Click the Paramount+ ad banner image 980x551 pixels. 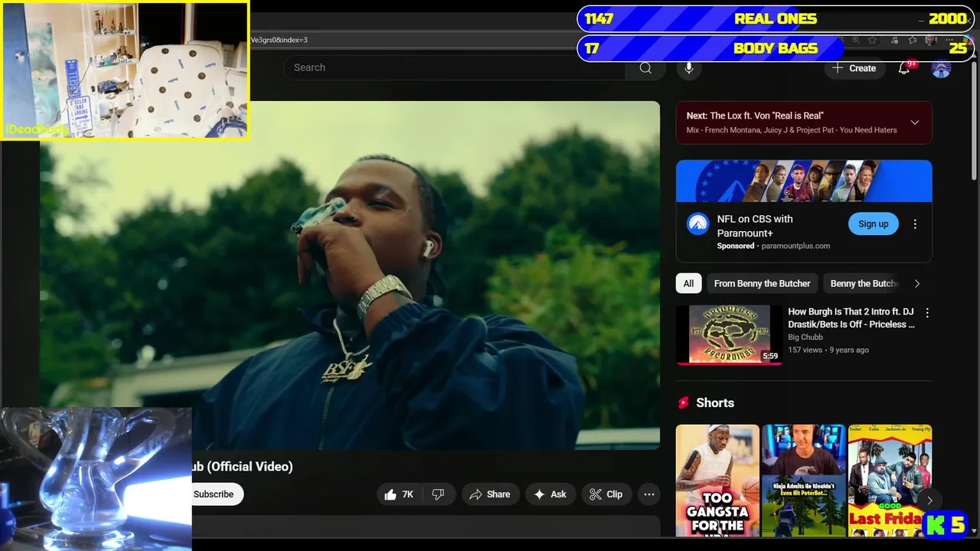click(x=804, y=181)
